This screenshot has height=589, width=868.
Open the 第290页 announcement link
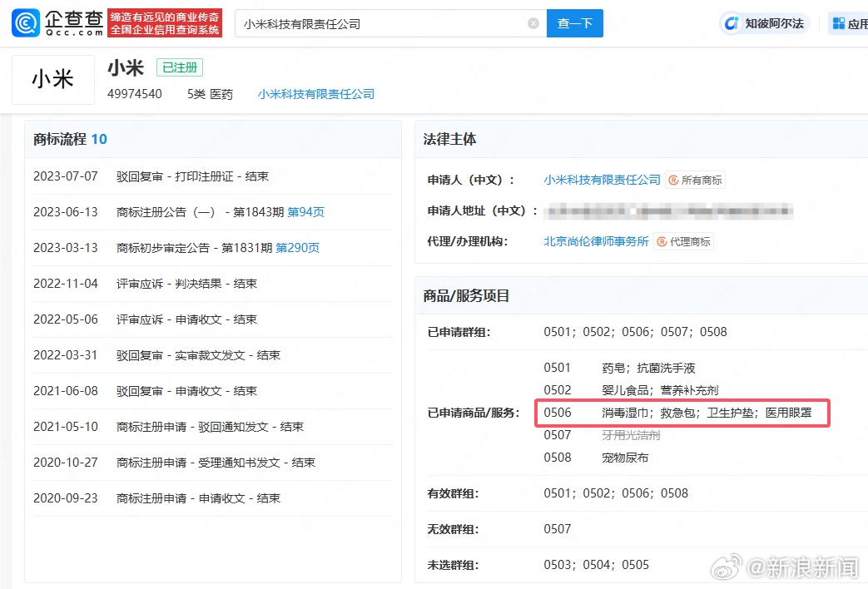(297, 248)
